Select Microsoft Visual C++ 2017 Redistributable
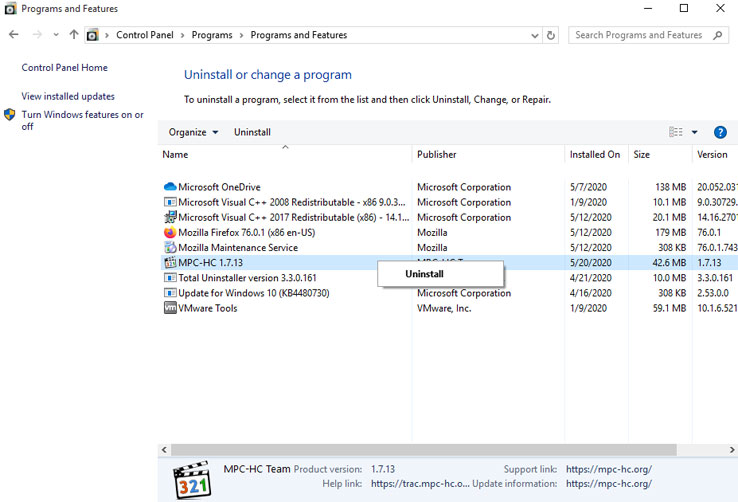 coord(294,217)
